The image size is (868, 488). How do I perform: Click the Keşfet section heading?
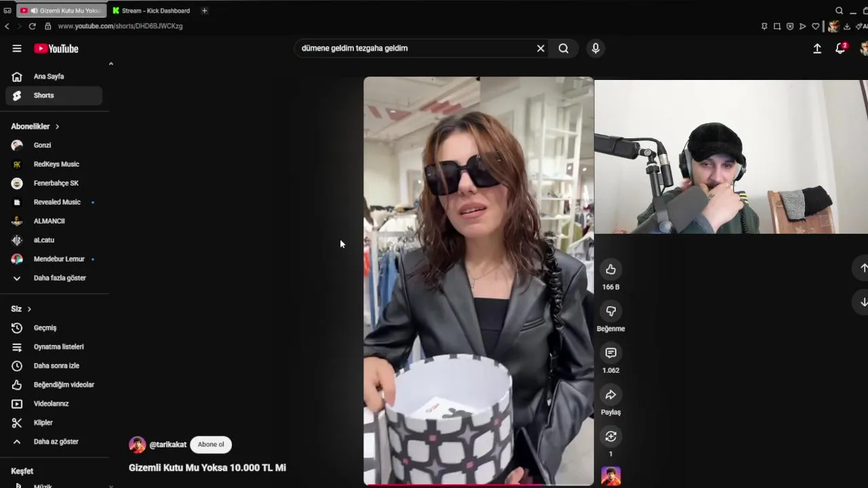[x=22, y=471]
